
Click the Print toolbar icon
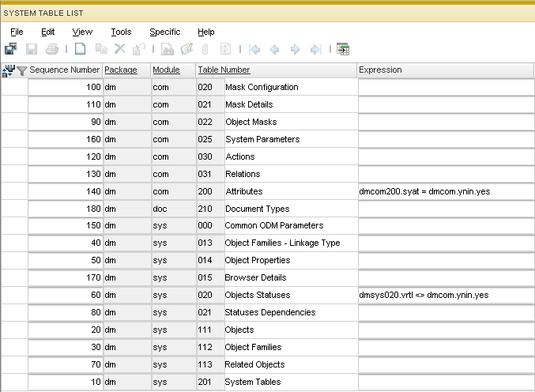pyautogui.click(x=51, y=49)
